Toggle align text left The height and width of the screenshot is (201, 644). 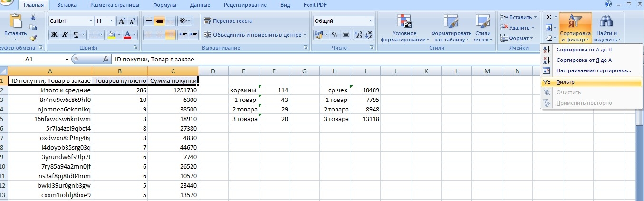(148, 35)
